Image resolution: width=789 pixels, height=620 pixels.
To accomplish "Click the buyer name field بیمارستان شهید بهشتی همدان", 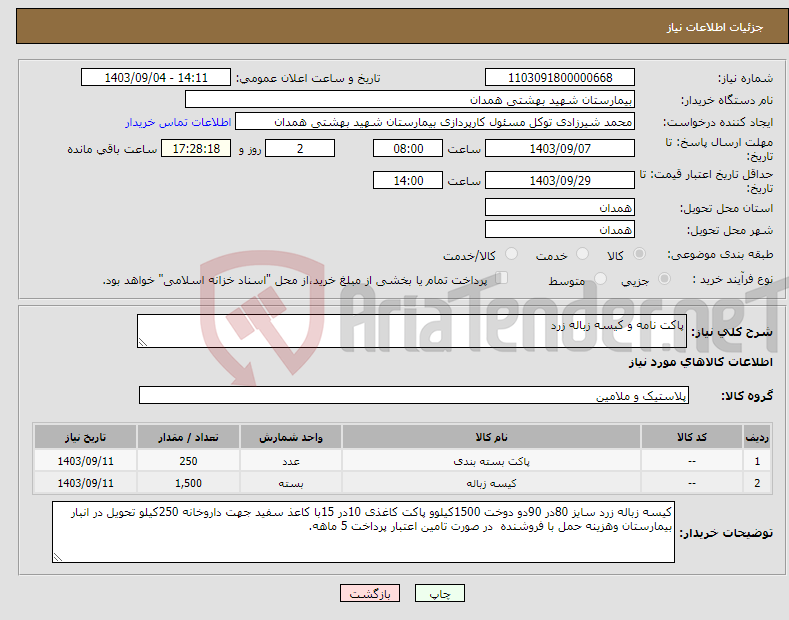I will click(410, 100).
